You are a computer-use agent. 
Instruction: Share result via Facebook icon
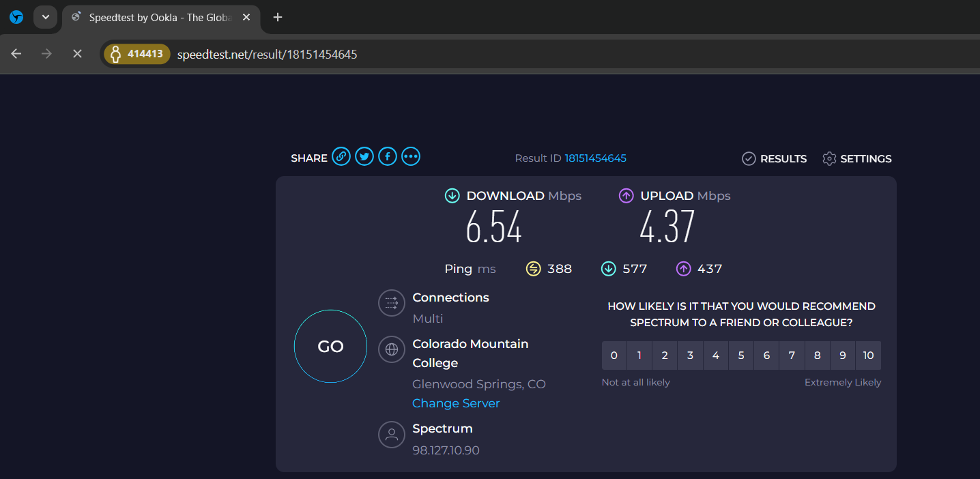387,157
